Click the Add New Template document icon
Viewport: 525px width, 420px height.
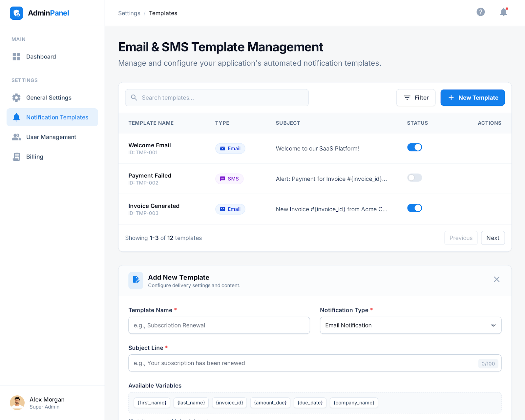pos(136,280)
